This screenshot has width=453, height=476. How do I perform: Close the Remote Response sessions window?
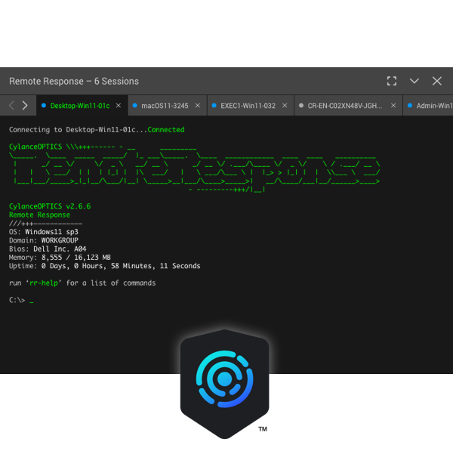pyautogui.click(x=437, y=81)
